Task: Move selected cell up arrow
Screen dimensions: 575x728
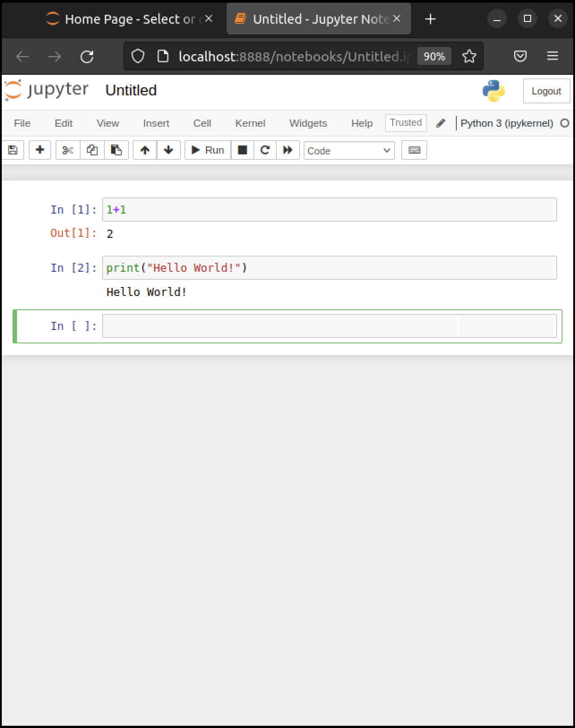Action: [145, 150]
